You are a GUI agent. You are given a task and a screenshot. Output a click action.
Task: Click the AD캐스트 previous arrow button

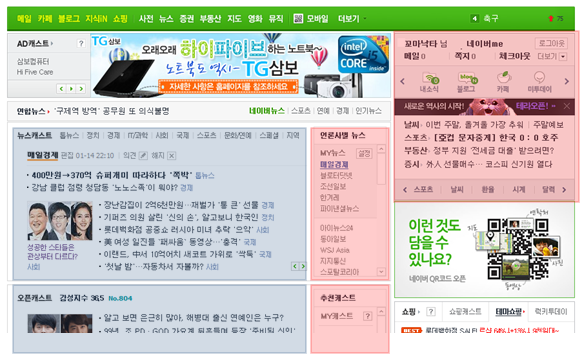click(x=62, y=89)
